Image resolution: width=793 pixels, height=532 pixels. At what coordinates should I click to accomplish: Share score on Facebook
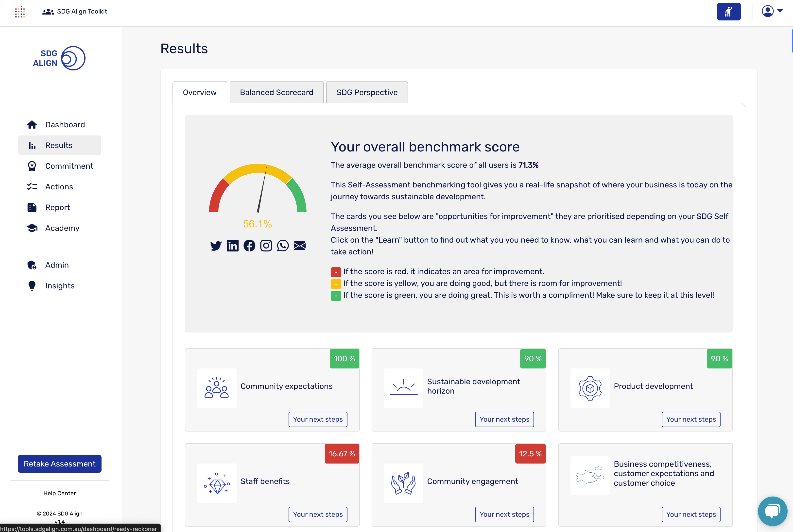click(x=249, y=246)
